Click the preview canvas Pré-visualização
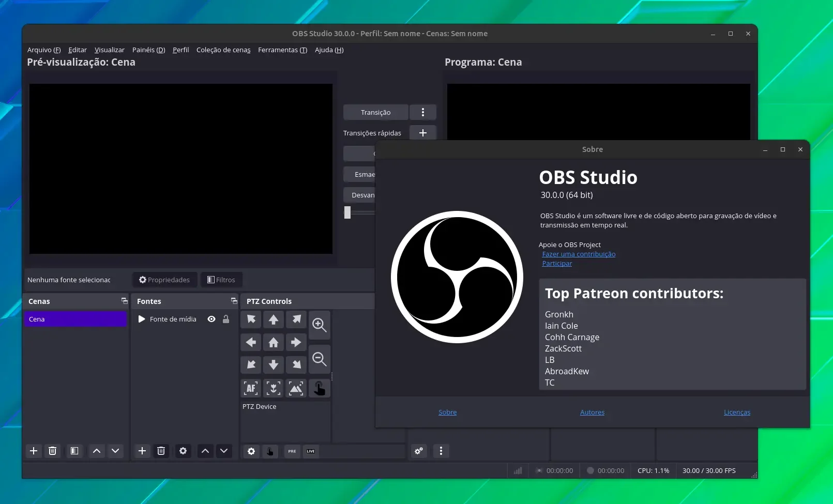 coord(181,169)
